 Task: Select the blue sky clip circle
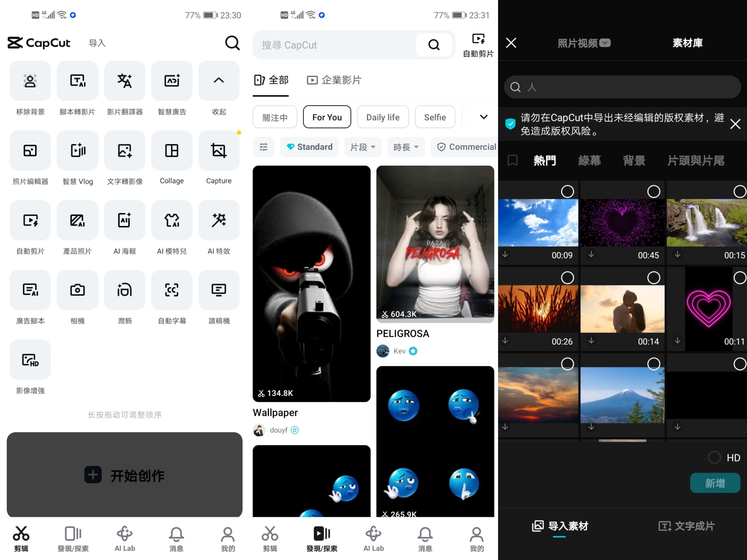(567, 191)
